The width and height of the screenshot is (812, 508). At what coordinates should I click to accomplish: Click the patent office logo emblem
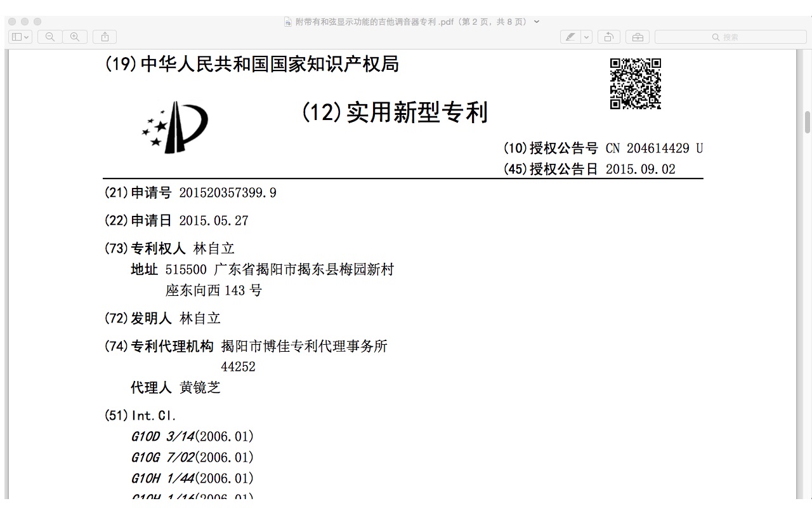pos(176,127)
